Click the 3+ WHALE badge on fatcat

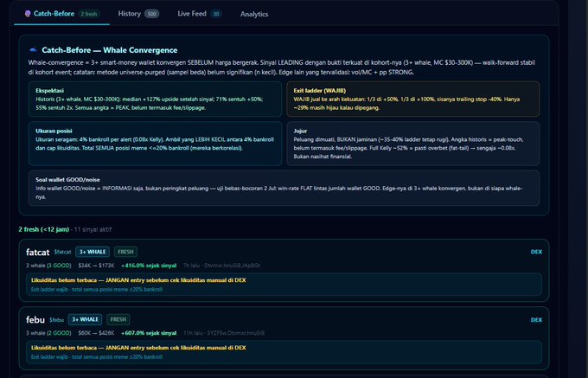click(93, 252)
